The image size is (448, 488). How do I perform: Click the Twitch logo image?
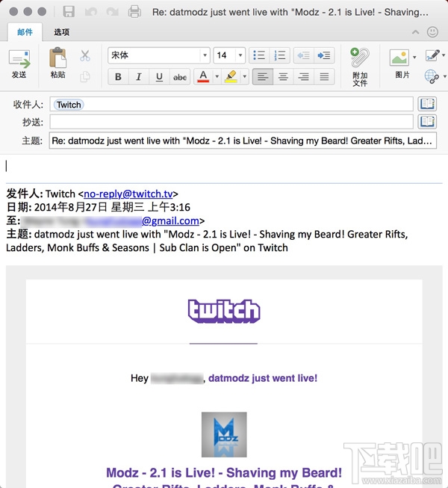click(224, 311)
